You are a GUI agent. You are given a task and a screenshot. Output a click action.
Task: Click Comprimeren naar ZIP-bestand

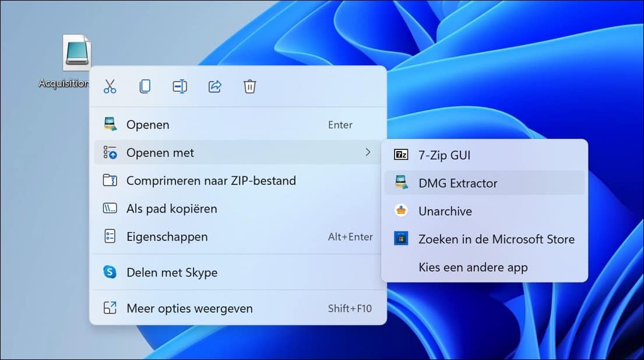pos(212,181)
